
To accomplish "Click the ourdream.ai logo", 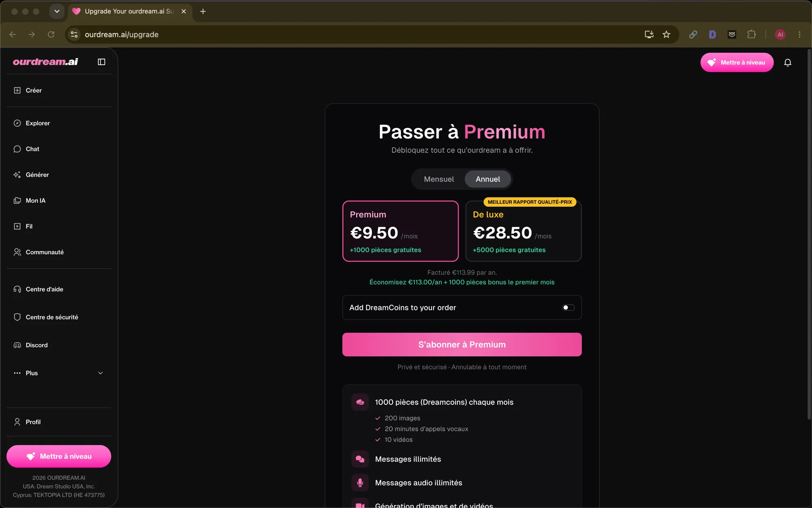I will click(x=45, y=62).
